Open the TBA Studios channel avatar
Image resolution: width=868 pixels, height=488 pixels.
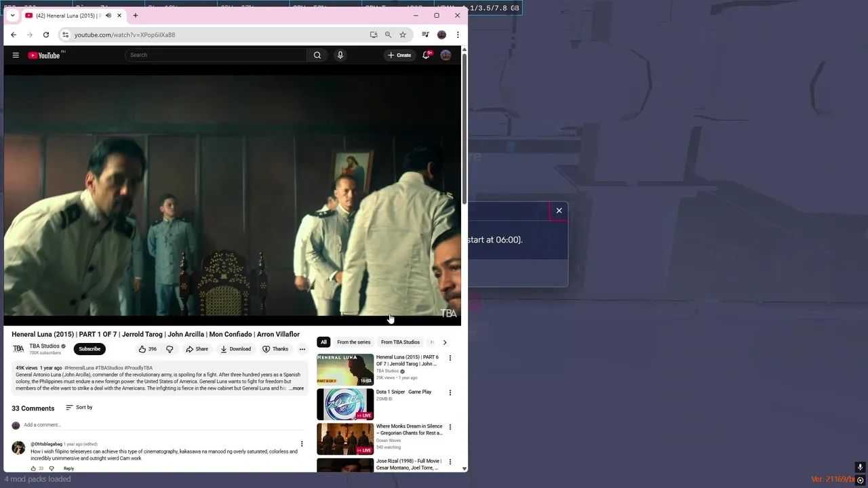click(x=18, y=349)
